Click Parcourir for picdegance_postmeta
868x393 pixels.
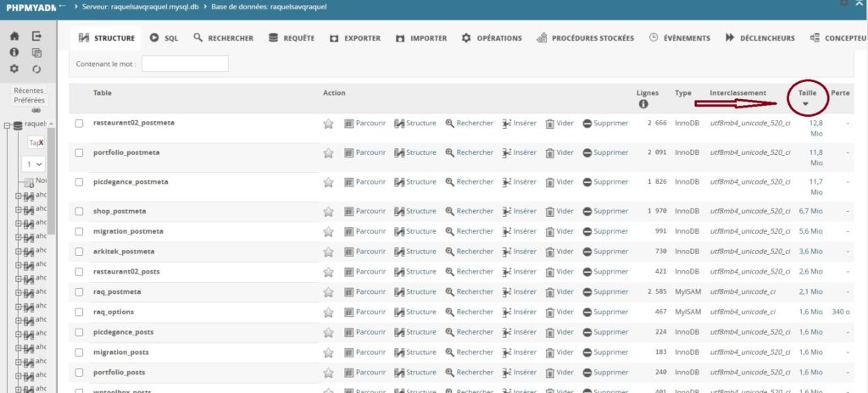(x=365, y=182)
